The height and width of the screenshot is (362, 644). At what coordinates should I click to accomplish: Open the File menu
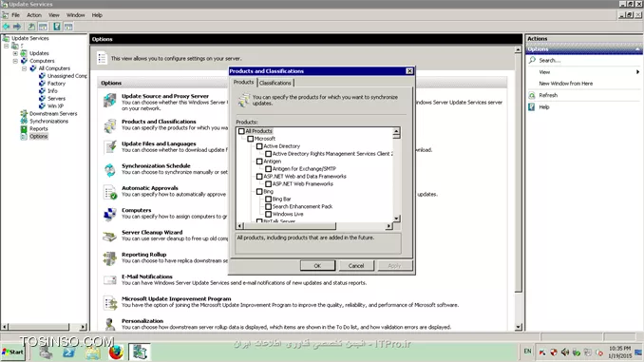click(x=15, y=15)
